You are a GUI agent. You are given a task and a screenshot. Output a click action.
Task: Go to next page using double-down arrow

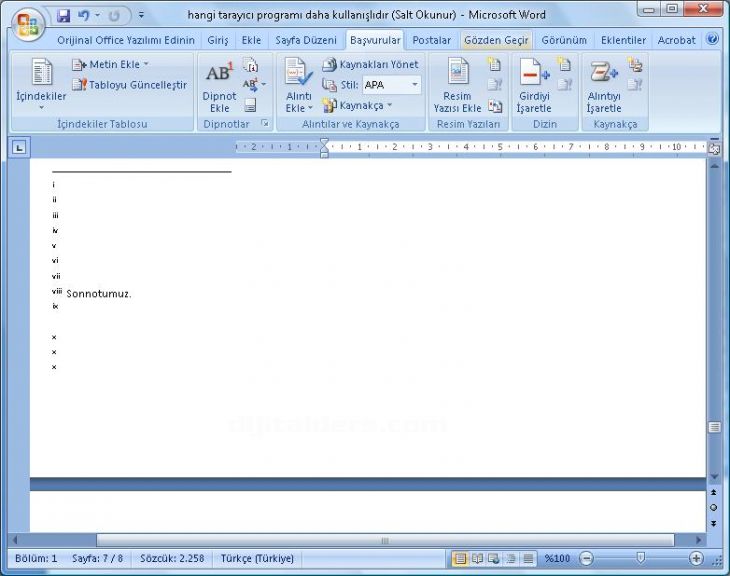(x=714, y=524)
